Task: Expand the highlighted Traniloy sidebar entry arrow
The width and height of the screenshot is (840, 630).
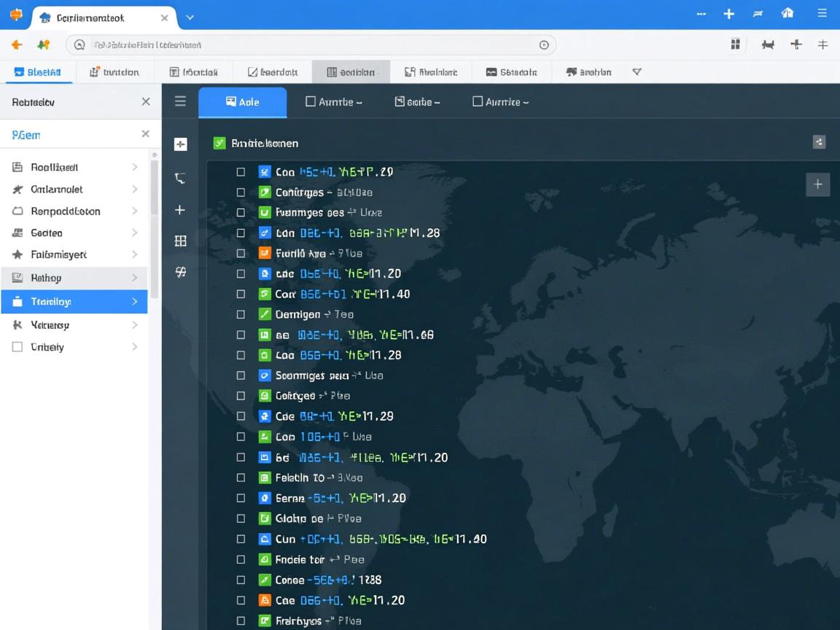Action: (135, 301)
